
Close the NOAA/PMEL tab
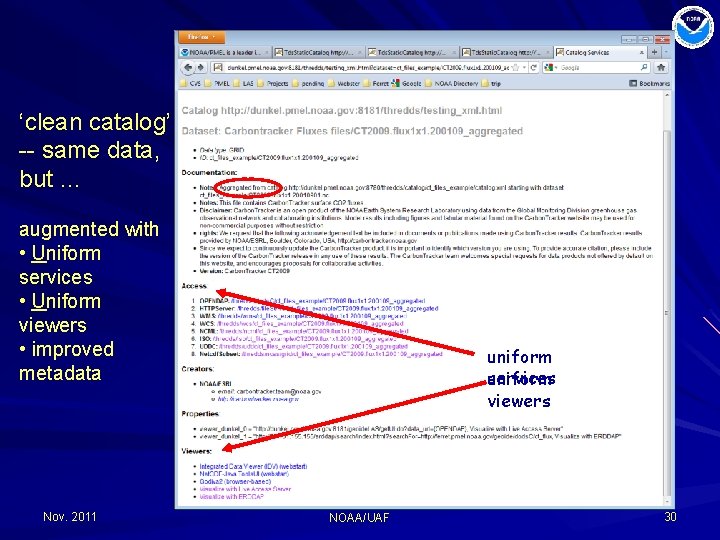coord(266,52)
